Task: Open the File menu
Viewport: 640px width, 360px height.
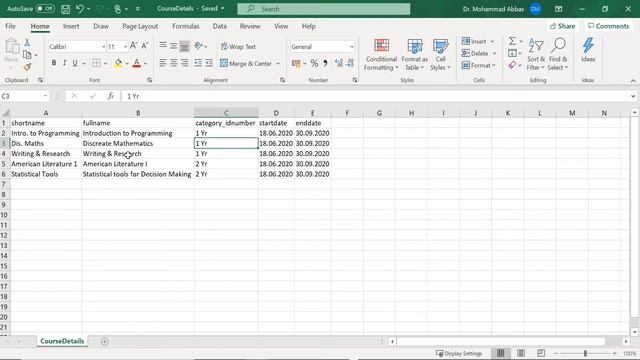Action: coord(10,26)
